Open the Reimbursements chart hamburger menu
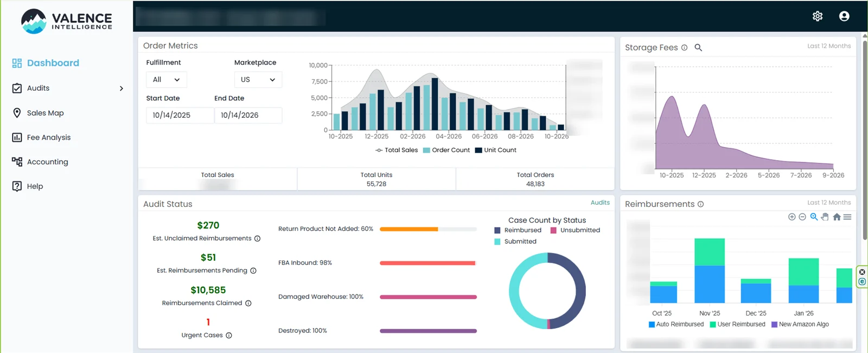Image resolution: width=868 pixels, height=353 pixels. point(847,217)
